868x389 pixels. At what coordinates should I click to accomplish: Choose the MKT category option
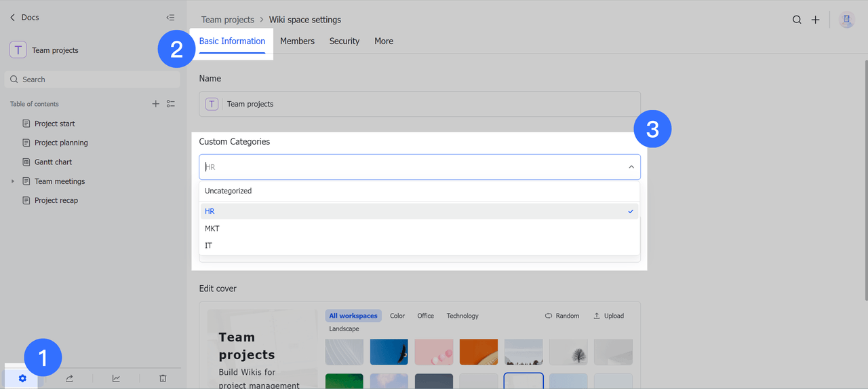(x=420, y=228)
